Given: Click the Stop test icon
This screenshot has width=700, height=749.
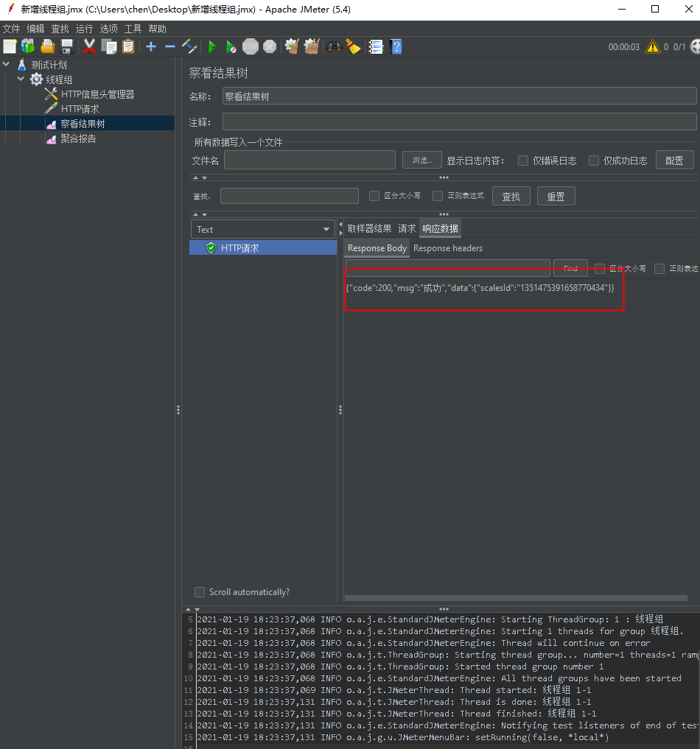Looking at the screenshot, I should (251, 47).
